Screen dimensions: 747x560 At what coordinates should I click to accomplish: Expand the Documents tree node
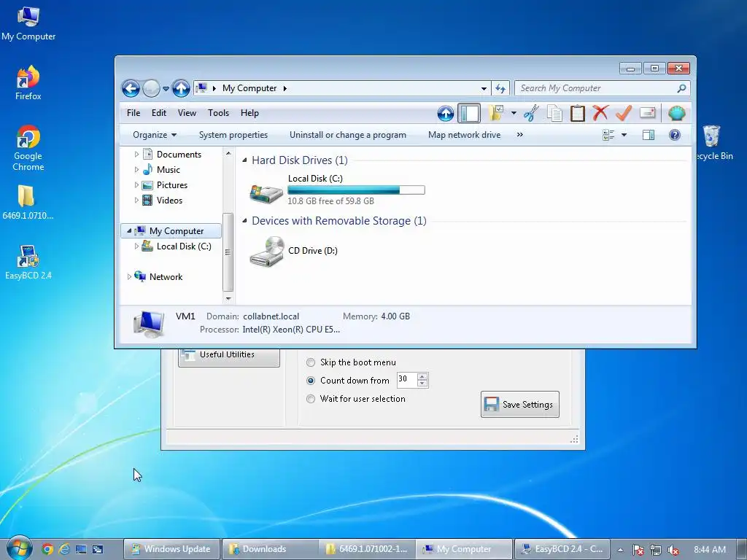136,155
